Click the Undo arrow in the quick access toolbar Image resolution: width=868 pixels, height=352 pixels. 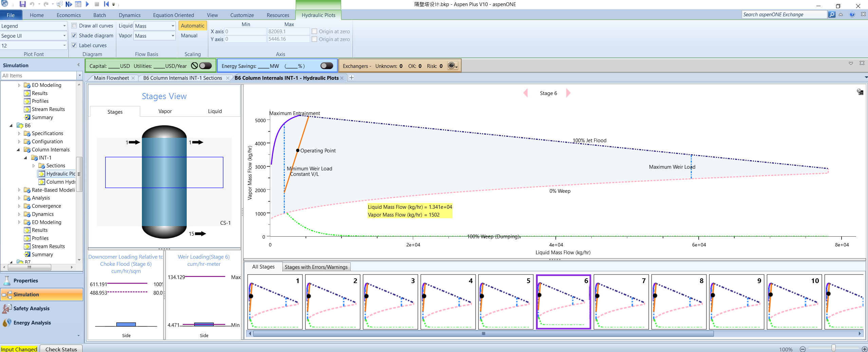(32, 4)
